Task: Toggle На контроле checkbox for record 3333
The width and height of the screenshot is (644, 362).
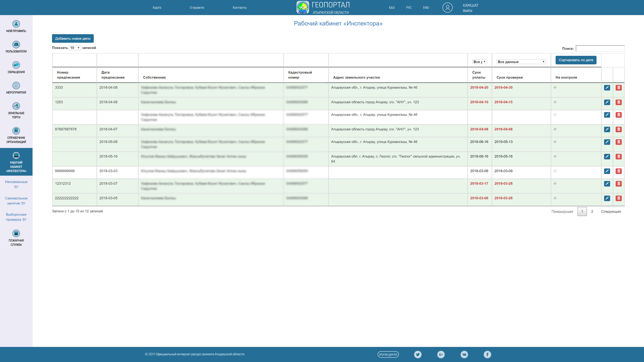Action: click(x=555, y=87)
